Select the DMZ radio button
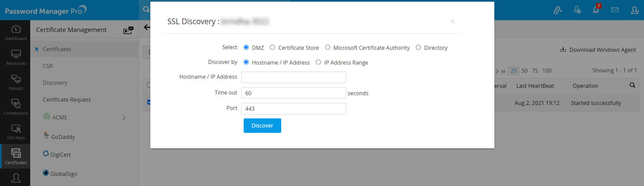This screenshot has height=186, width=644. coord(246,47)
